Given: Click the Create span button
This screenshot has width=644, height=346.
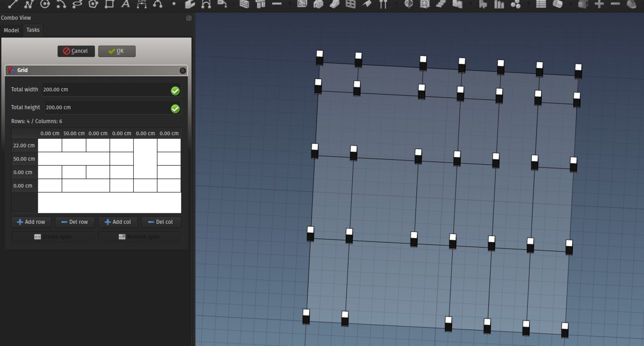Looking at the screenshot, I should coord(53,237).
